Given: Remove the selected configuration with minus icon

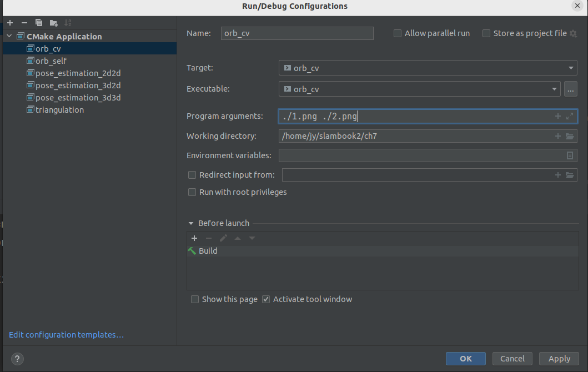Looking at the screenshot, I should [x=24, y=23].
